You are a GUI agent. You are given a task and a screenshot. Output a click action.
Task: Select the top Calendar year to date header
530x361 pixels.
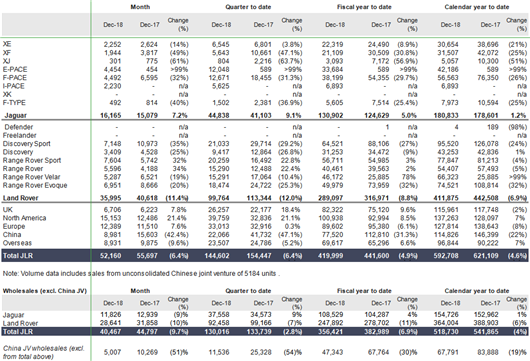coord(477,7)
